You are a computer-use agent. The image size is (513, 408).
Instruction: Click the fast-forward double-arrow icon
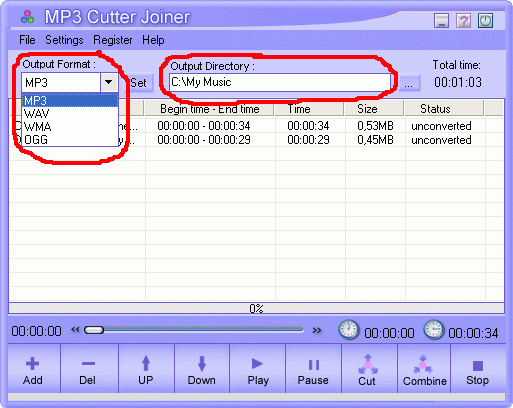pos(317,330)
